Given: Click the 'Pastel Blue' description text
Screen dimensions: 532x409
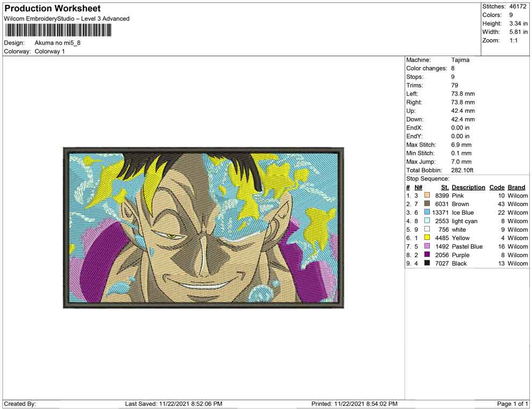Looking at the screenshot, I should [x=467, y=246].
